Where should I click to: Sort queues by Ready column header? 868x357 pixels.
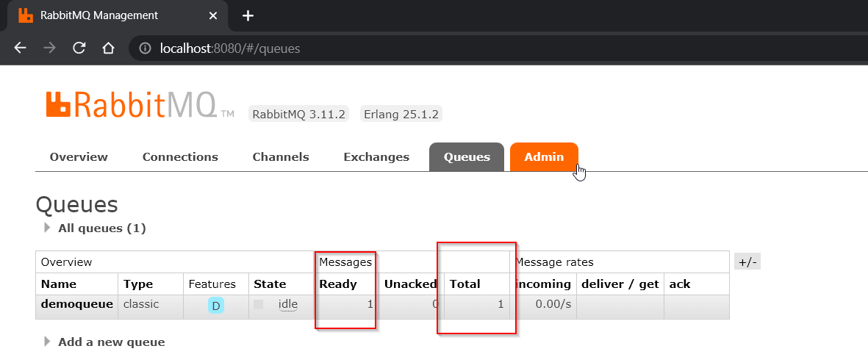[x=338, y=284]
